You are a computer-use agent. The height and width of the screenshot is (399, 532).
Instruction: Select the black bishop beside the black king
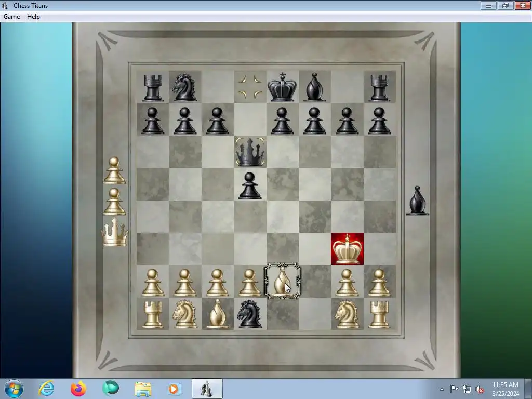(314, 87)
